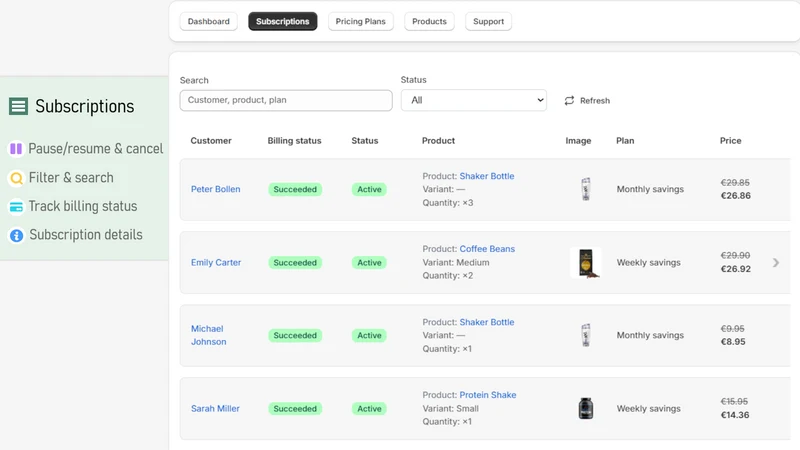800x450 pixels.
Task: Click the orange magnifier search icon
Action: [x=16, y=178]
